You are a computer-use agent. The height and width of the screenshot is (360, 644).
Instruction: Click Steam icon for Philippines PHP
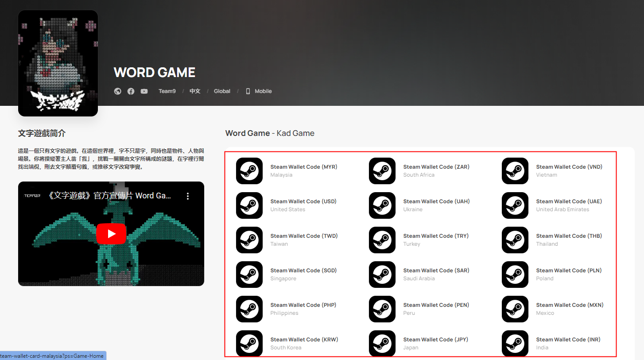(249, 309)
